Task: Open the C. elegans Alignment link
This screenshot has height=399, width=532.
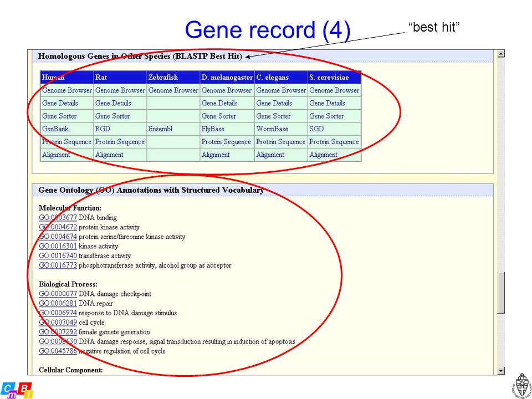Action: point(270,155)
